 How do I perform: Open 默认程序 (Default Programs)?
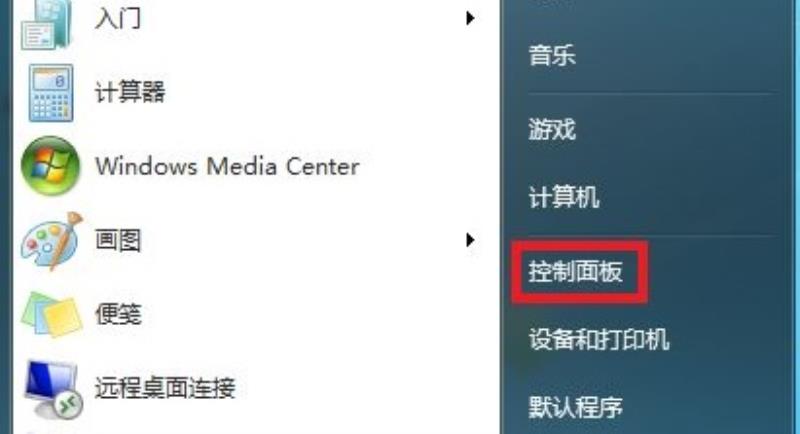click(x=576, y=407)
